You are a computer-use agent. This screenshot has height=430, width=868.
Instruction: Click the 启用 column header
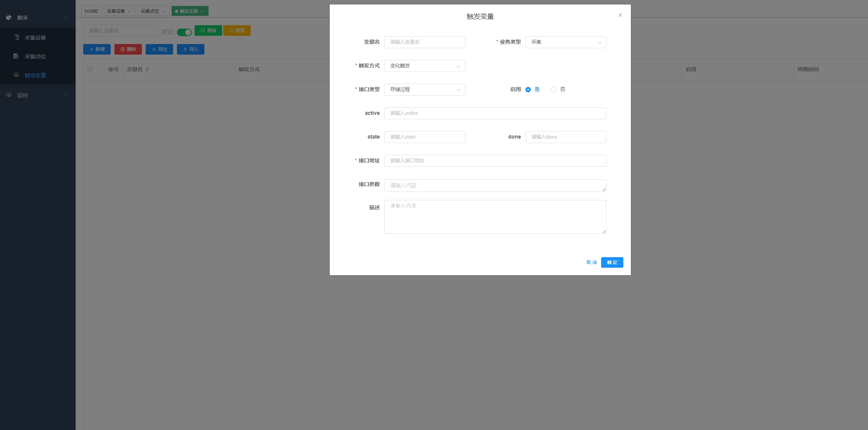pos(691,69)
